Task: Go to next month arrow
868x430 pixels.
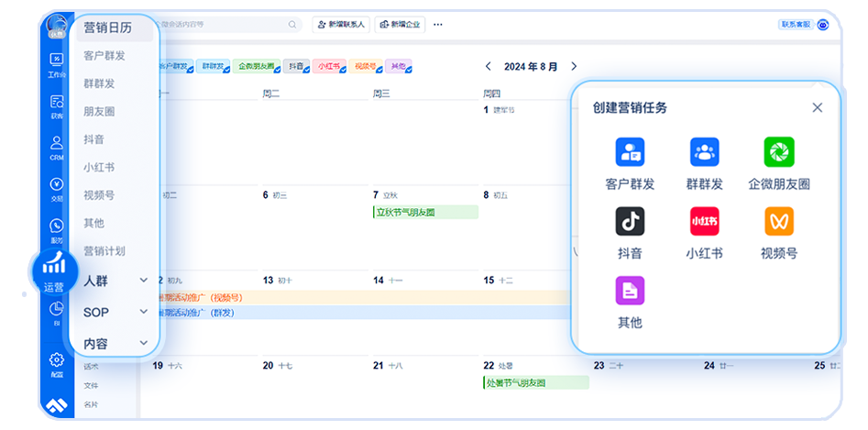Action: coord(574,66)
